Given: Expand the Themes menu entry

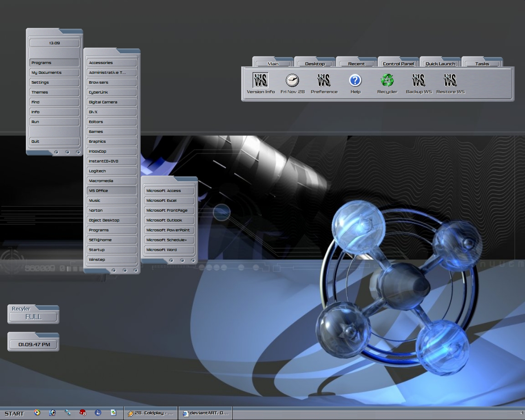Looking at the screenshot, I should [x=55, y=92].
